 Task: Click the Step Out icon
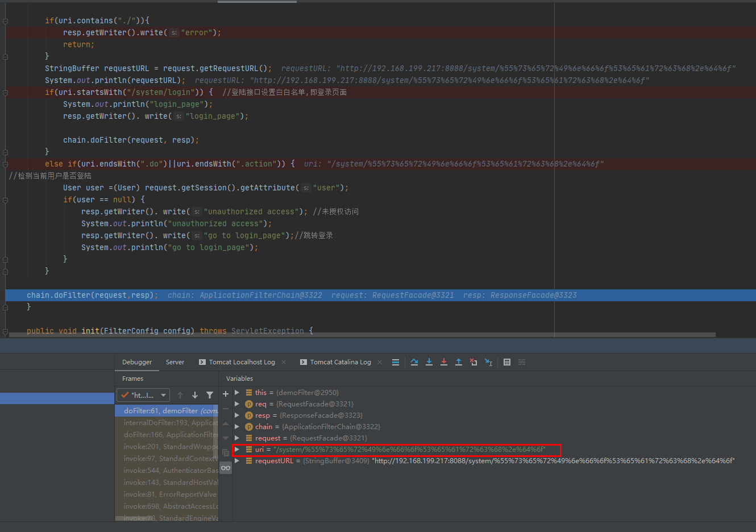pyautogui.click(x=458, y=362)
